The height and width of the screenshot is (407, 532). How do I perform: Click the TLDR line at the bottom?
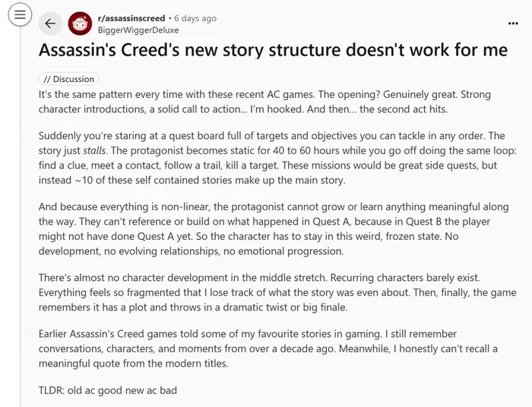pyautogui.click(x=108, y=390)
